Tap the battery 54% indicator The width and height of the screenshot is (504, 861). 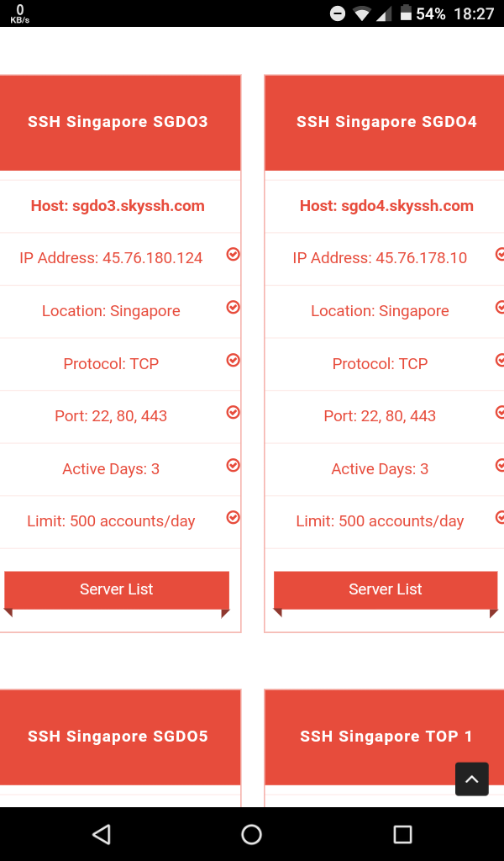click(x=423, y=13)
